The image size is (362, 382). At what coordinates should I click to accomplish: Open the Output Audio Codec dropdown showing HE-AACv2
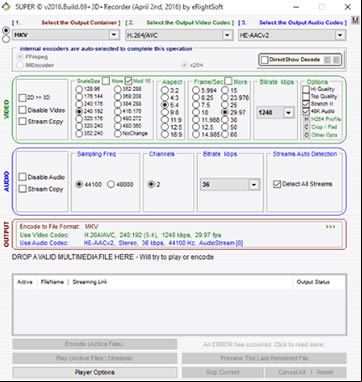[x=292, y=35]
